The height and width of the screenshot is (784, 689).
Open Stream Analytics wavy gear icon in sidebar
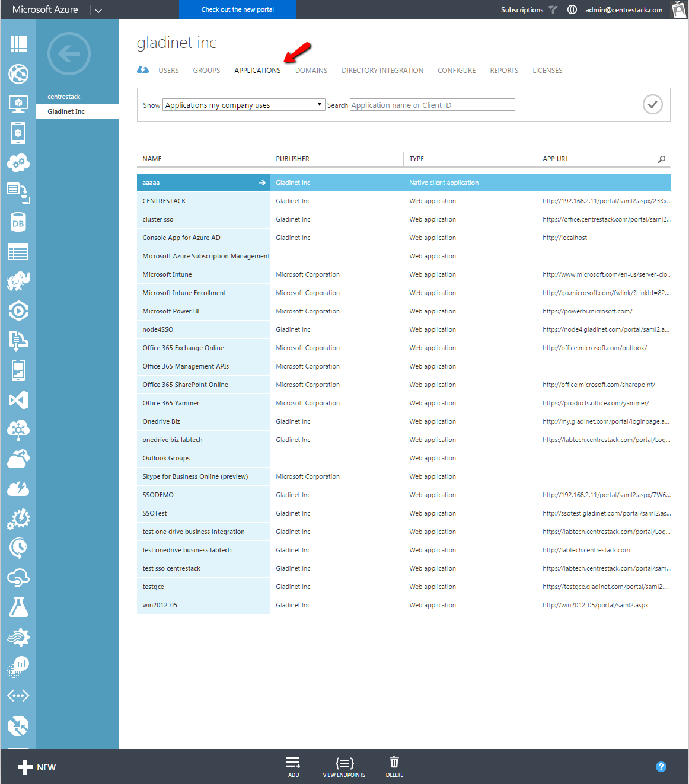click(x=18, y=637)
